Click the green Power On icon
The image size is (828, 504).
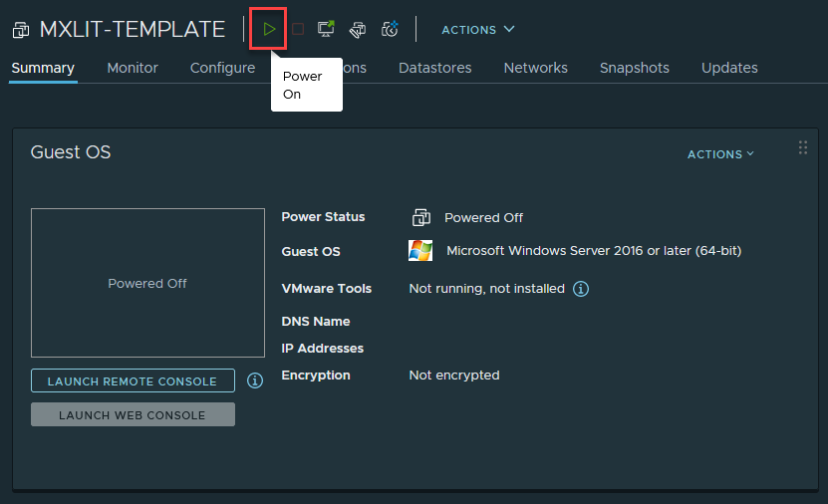click(x=269, y=29)
